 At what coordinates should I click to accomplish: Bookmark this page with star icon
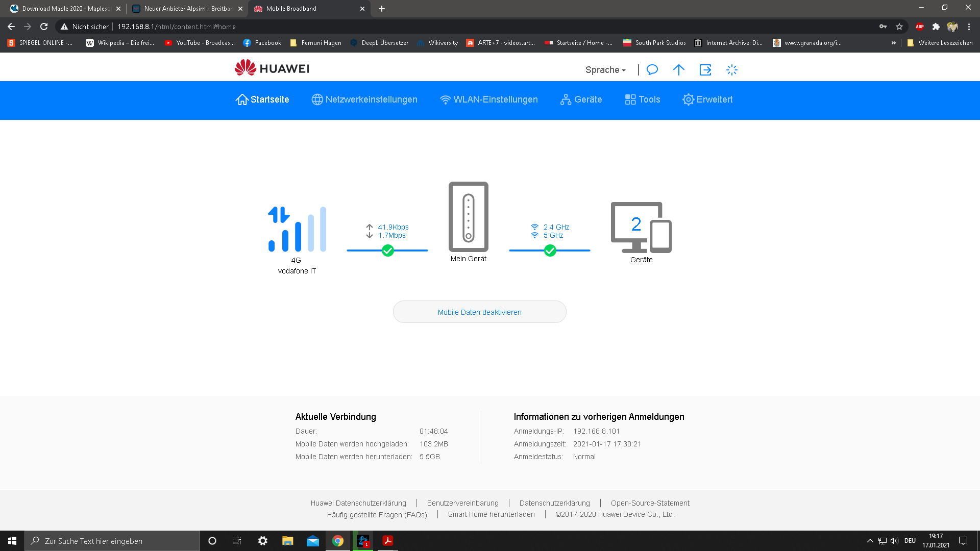(899, 27)
